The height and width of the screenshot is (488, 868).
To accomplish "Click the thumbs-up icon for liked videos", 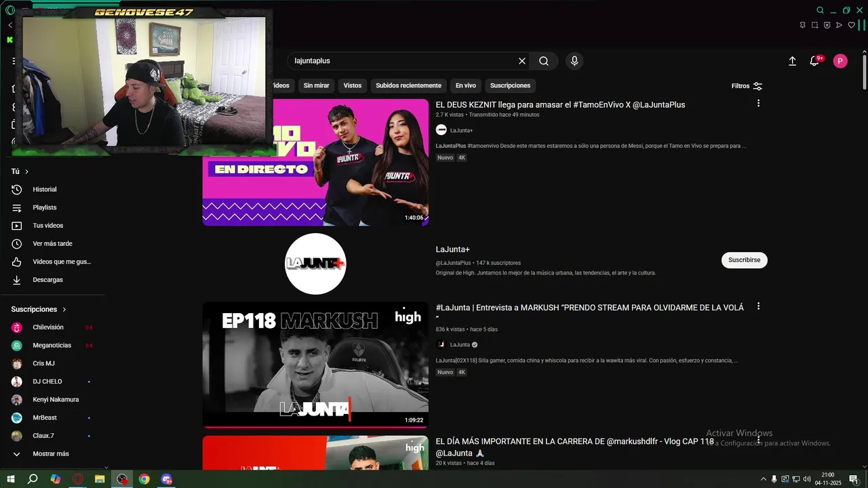I will pyautogui.click(x=17, y=262).
